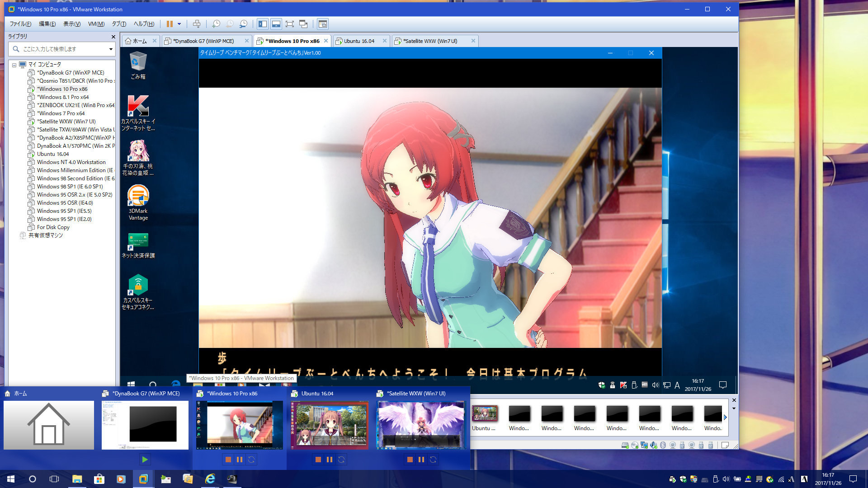This screenshot has width=868, height=488.
Task: Toggle the library sidebar view
Action: (x=263, y=24)
